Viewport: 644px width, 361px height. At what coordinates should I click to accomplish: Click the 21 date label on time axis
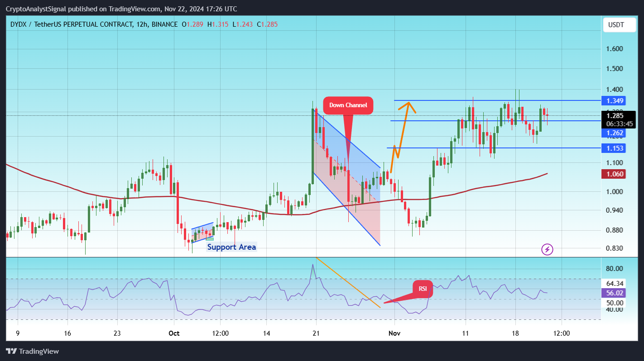click(316, 333)
